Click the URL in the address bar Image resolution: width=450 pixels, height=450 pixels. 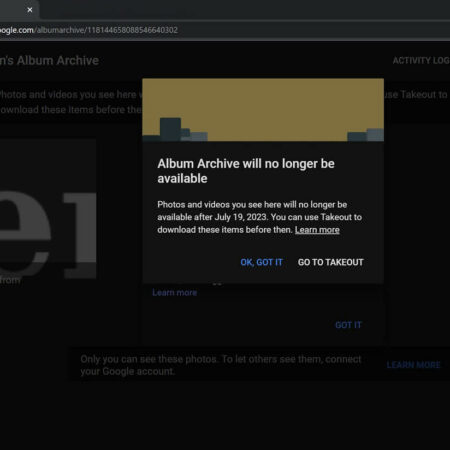[x=89, y=30]
